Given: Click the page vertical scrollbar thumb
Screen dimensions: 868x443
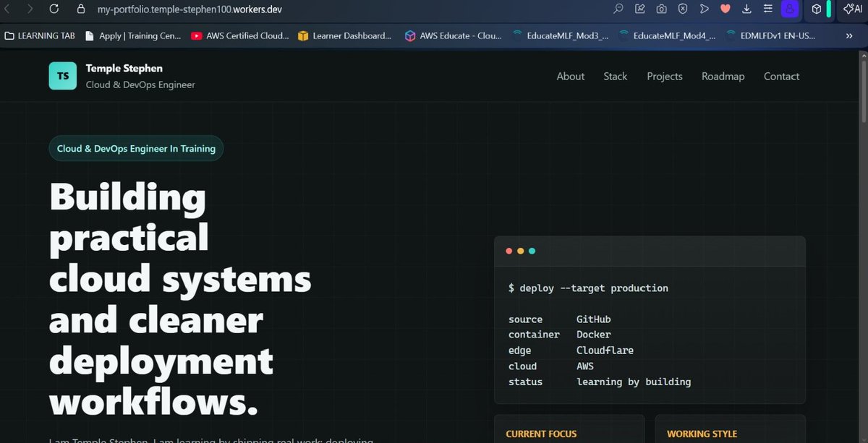Looking at the screenshot, I should (x=862, y=90).
